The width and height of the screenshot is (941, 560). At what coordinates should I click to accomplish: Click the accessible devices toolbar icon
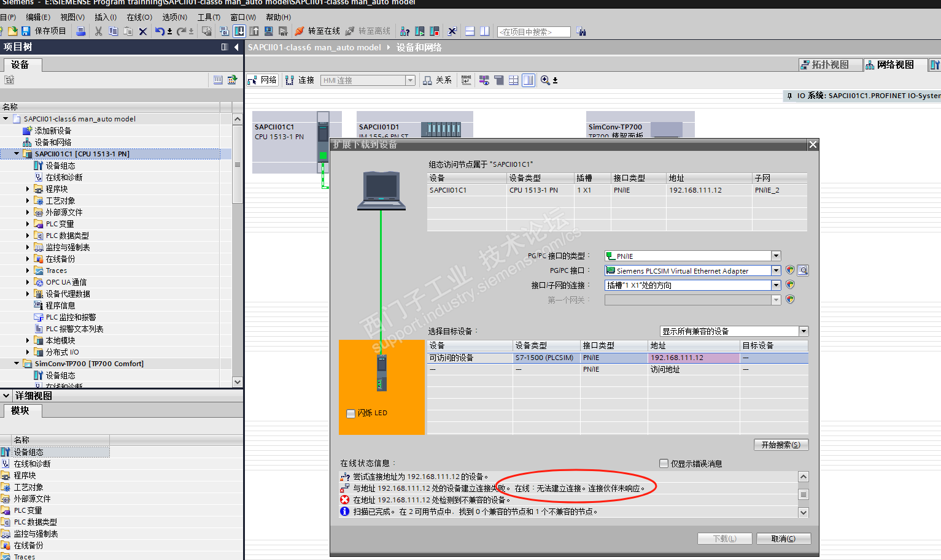click(405, 31)
